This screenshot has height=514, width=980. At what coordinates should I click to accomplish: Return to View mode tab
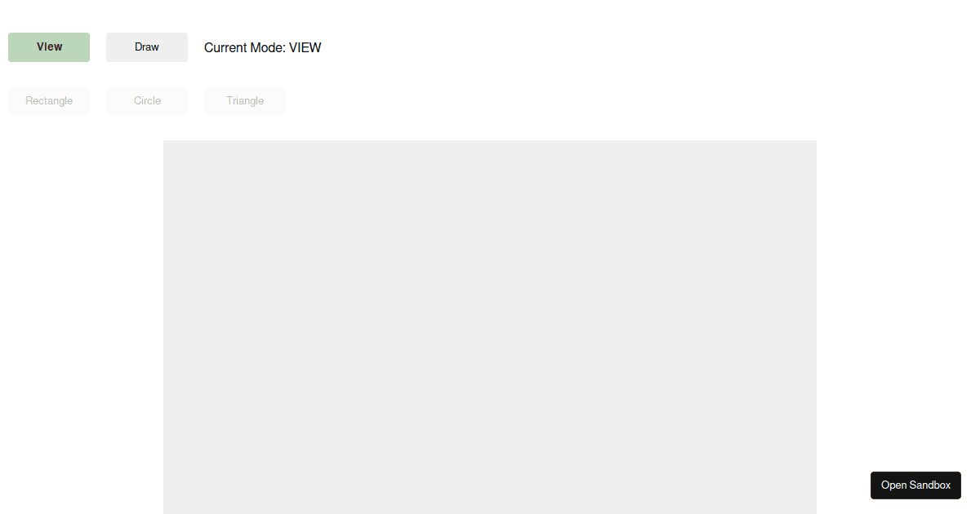[x=49, y=47]
